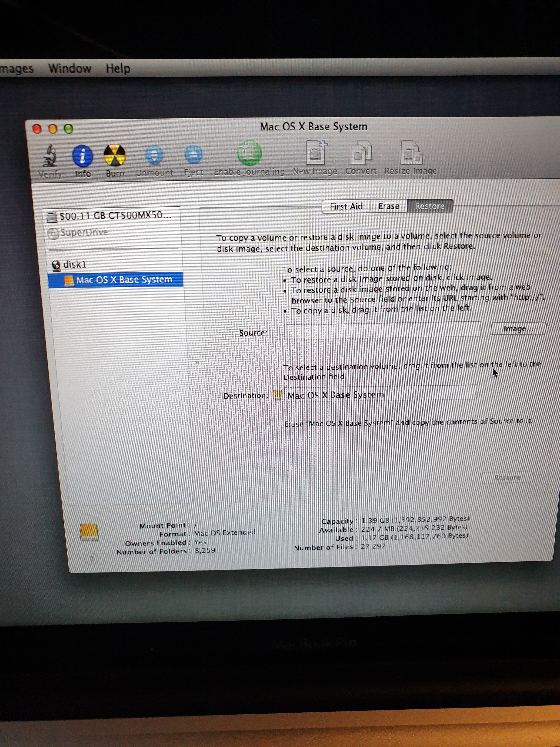The width and height of the screenshot is (560, 747).
Task: Click the Resize Image toolbar icon
Action: (x=411, y=152)
